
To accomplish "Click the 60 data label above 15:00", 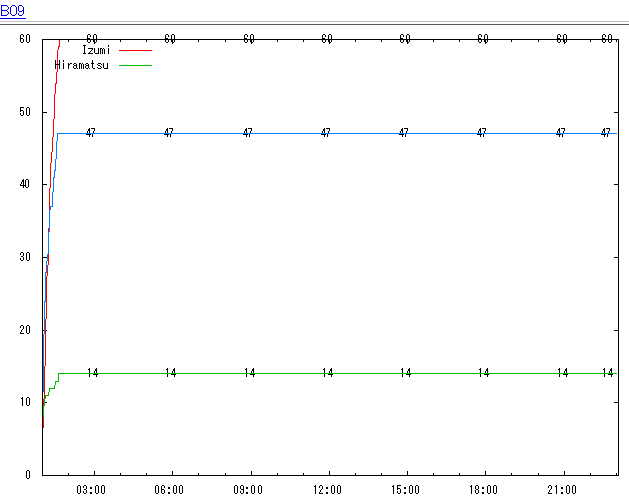I will point(405,39).
